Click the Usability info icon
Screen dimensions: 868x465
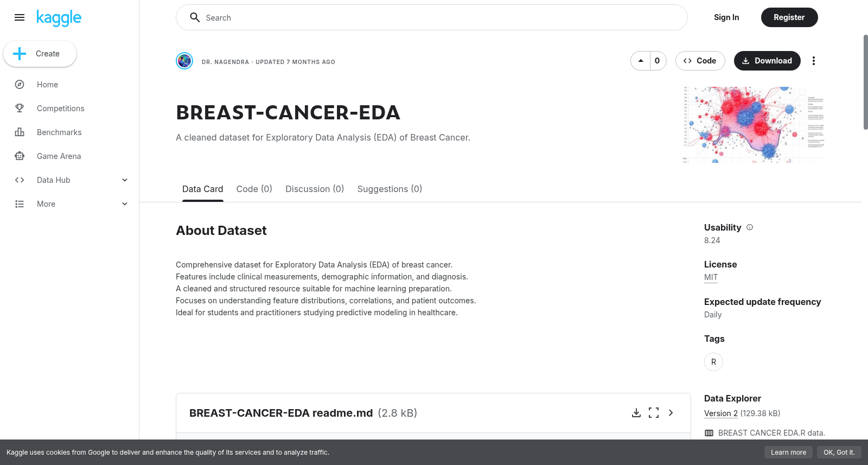750,227
